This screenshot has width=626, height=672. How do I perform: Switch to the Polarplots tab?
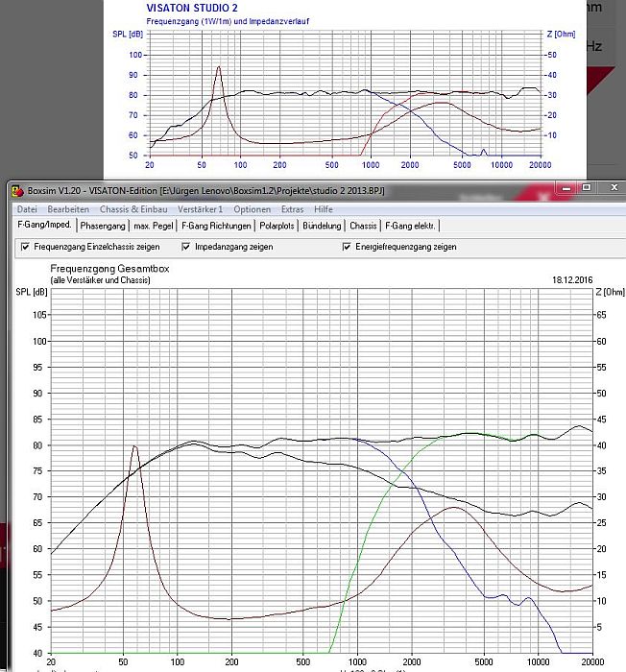tap(277, 226)
